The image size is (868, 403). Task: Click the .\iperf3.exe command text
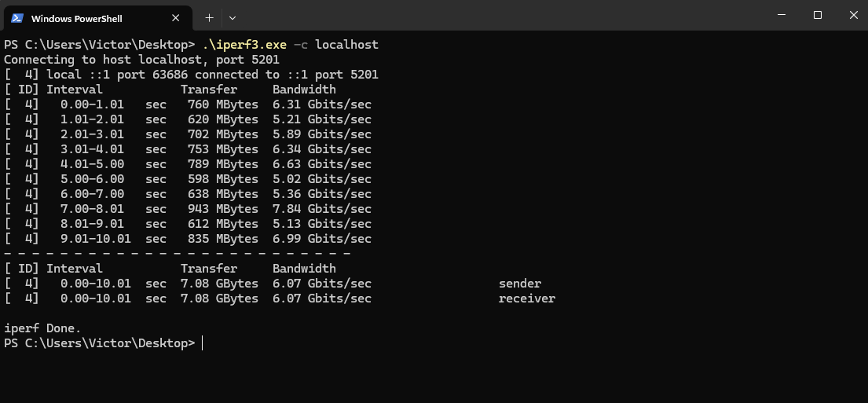[244, 45]
